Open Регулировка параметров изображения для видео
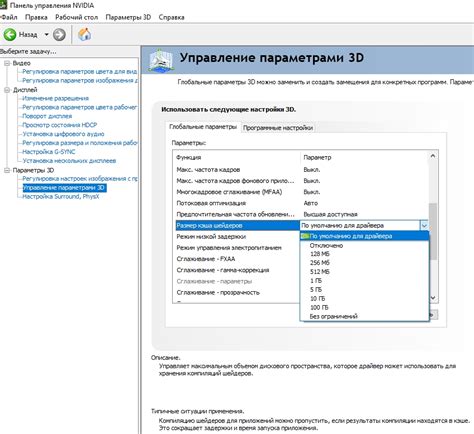This screenshot has height=434, width=474. click(x=80, y=80)
